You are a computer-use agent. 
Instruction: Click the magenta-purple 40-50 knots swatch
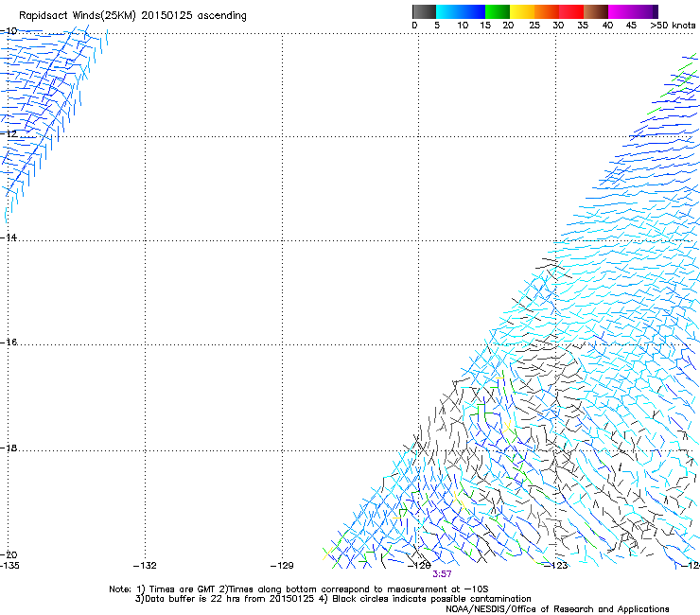click(633, 11)
